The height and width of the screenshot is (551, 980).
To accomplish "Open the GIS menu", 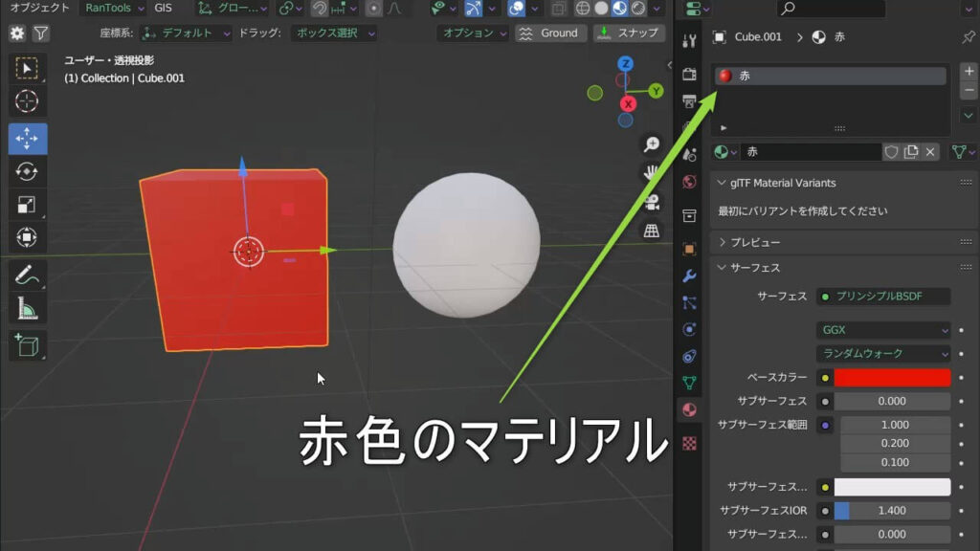I will click(x=163, y=8).
